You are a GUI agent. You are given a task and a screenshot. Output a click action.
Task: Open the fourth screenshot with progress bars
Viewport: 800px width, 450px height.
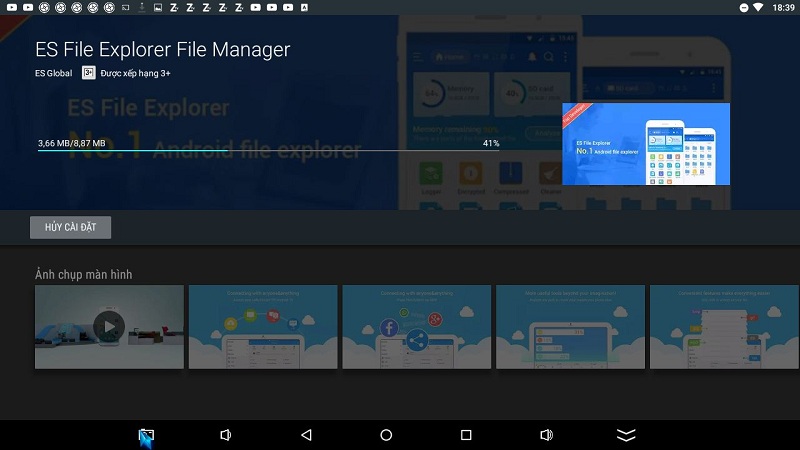[570, 327]
